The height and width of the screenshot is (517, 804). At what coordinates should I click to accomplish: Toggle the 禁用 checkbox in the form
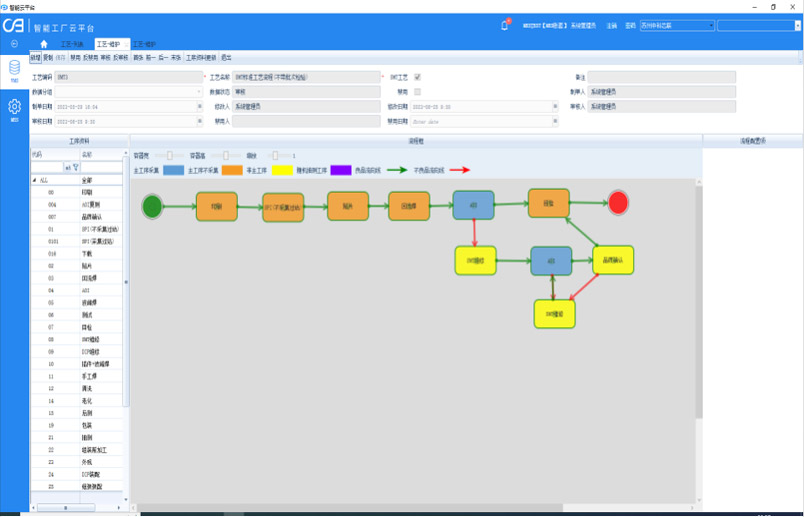417,91
